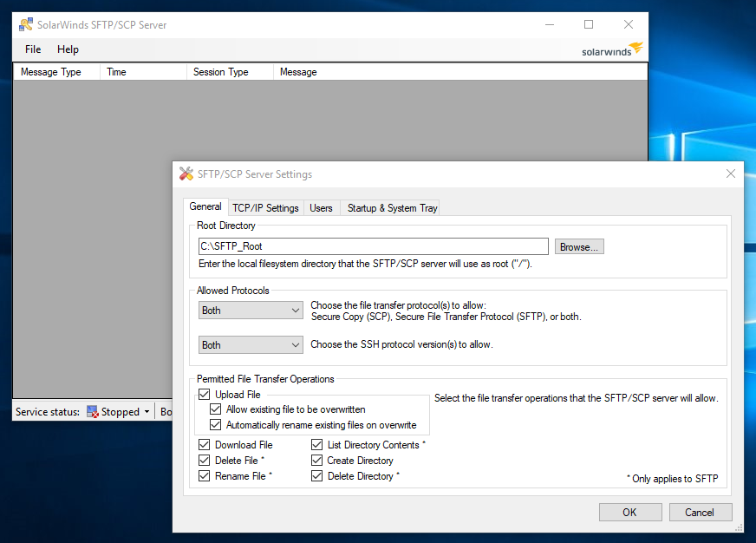756x543 pixels.
Task: Click the solarwinds logo in the header
Action: click(x=612, y=49)
